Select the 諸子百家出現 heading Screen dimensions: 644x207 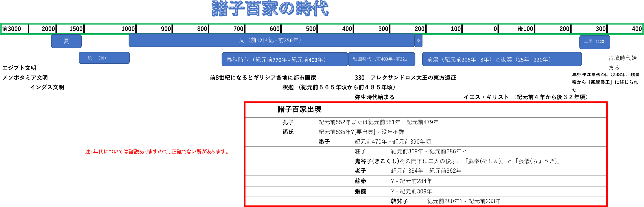click(299, 109)
